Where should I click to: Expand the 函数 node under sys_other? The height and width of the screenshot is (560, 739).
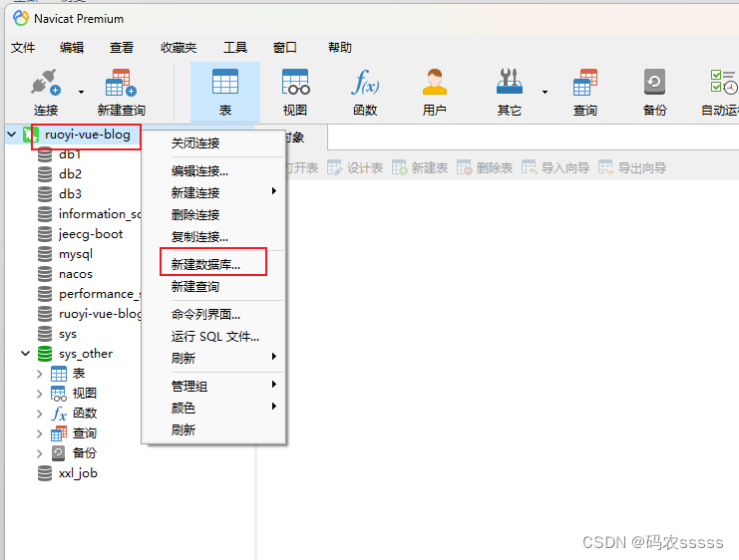click(x=40, y=414)
